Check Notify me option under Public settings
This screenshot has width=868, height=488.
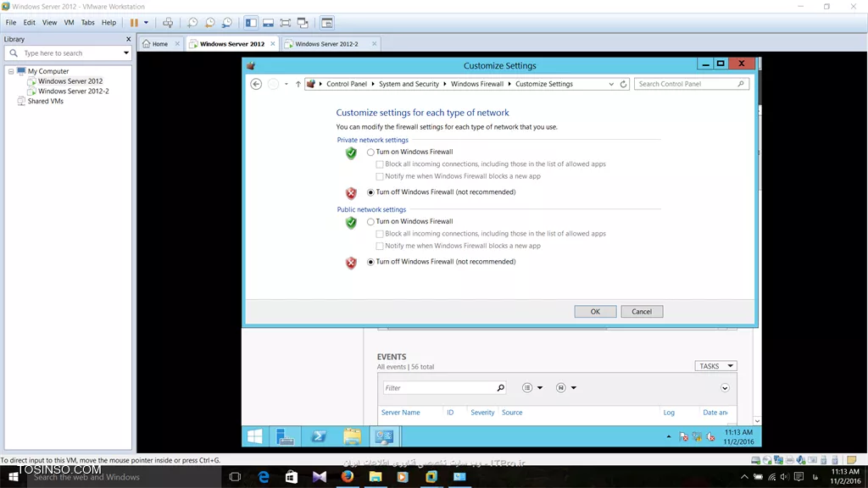[x=380, y=247]
